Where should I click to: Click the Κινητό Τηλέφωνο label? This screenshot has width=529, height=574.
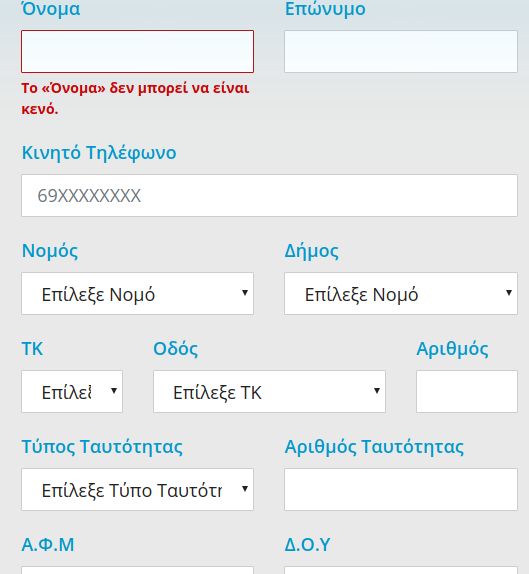[x=99, y=153]
